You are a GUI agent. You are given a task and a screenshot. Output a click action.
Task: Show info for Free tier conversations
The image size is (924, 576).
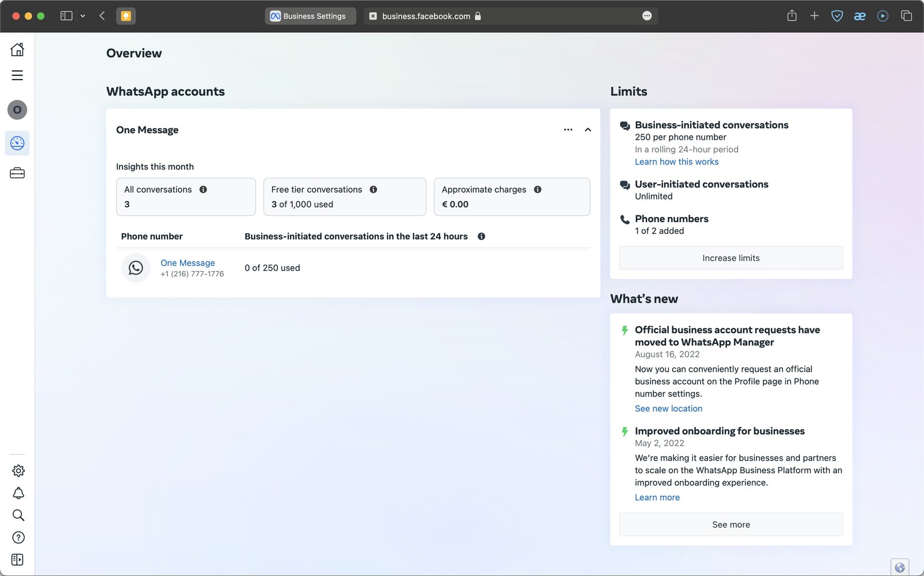pyautogui.click(x=374, y=189)
